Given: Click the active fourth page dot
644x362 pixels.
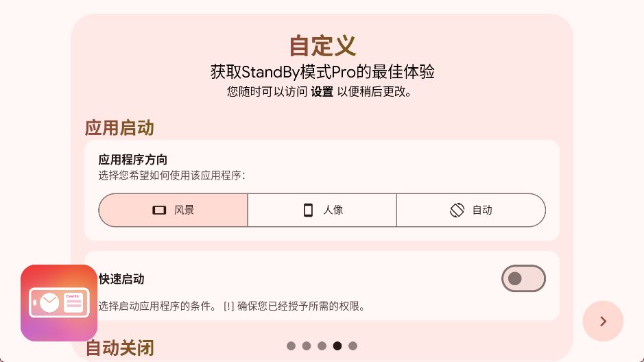Looking at the screenshot, I should (x=337, y=346).
